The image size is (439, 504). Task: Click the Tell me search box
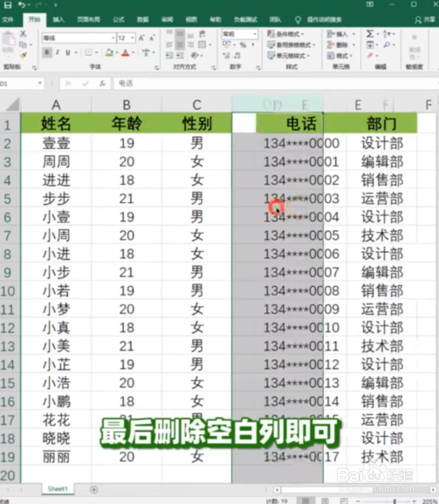(319, 19)
